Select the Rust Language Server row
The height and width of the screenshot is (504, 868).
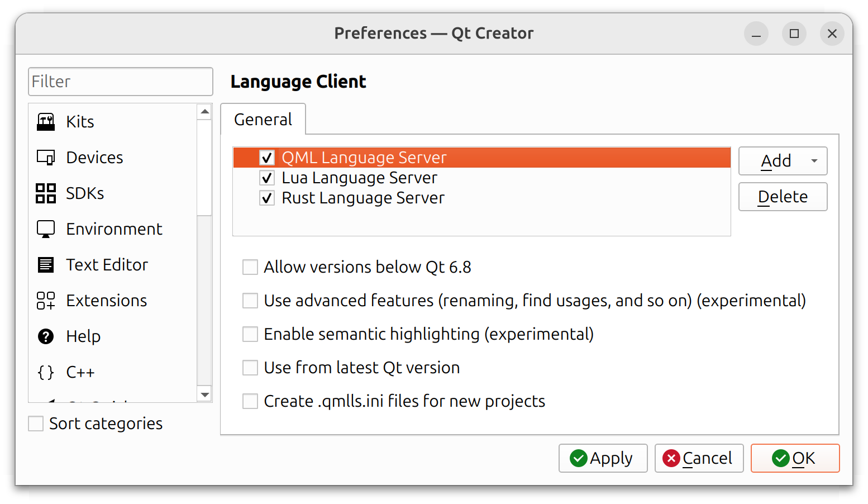click(x=482, y=198)
